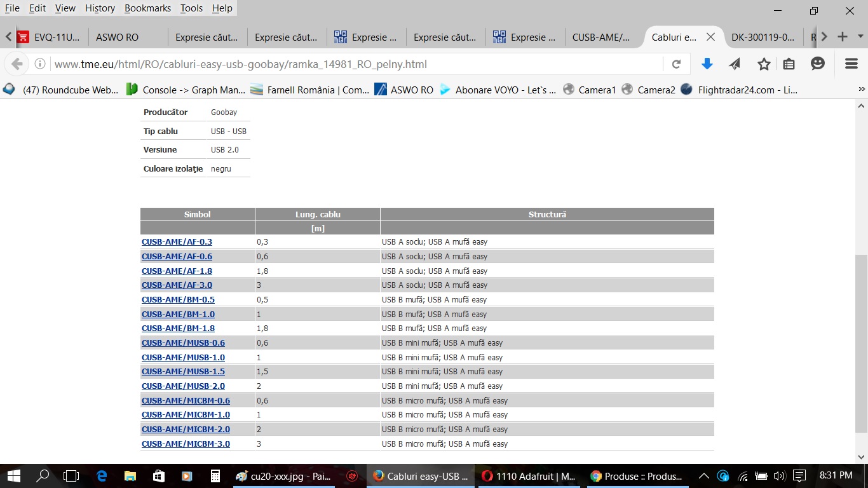Switch to the EVQ-11U tab
The image size is (868, 488).
click(x=49, y=37)
